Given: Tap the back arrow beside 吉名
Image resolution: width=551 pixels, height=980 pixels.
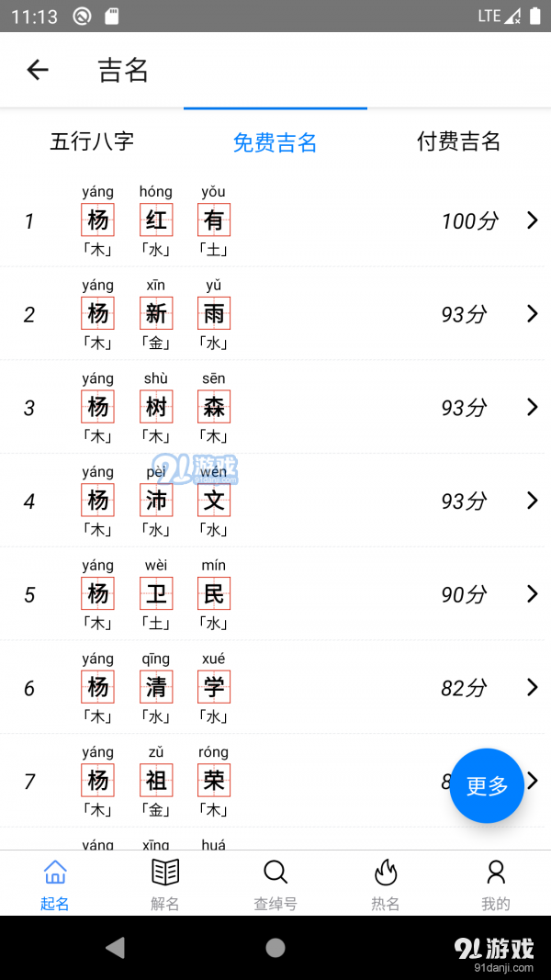Looking at the screenshot, I should point(37,70).
